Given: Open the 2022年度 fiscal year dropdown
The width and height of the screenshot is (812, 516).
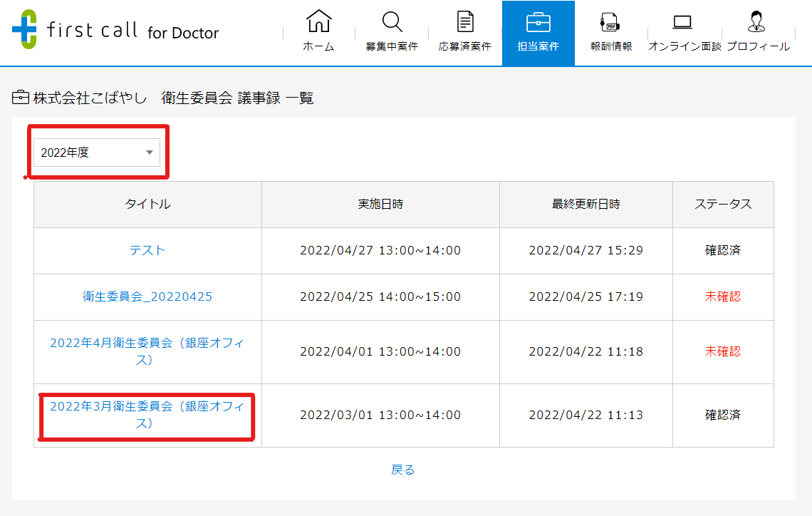Looking at the screenshot, I should (x=97, y=152).
